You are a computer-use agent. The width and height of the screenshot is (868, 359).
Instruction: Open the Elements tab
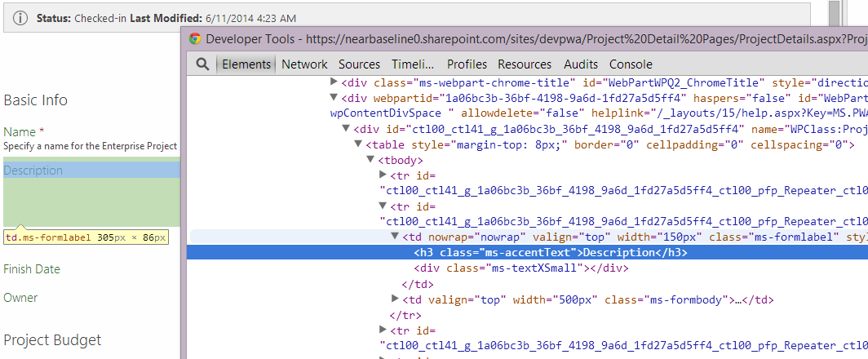click(246, 64)
